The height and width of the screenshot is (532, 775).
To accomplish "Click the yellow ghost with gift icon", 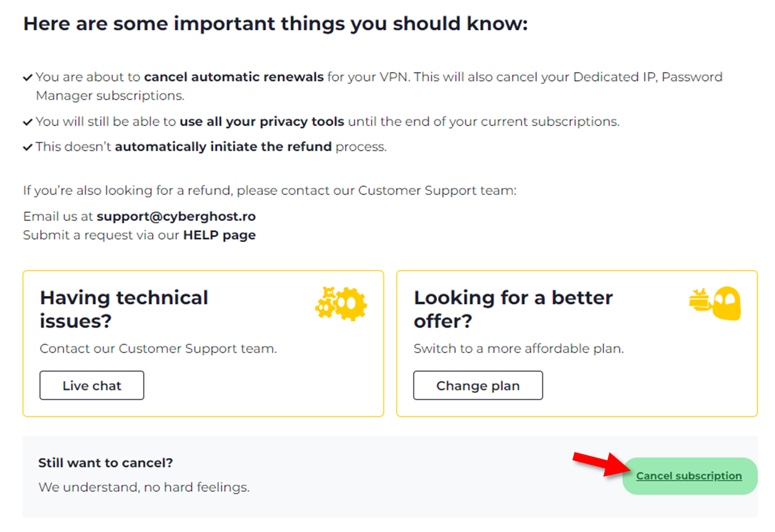I will [715, 303].
